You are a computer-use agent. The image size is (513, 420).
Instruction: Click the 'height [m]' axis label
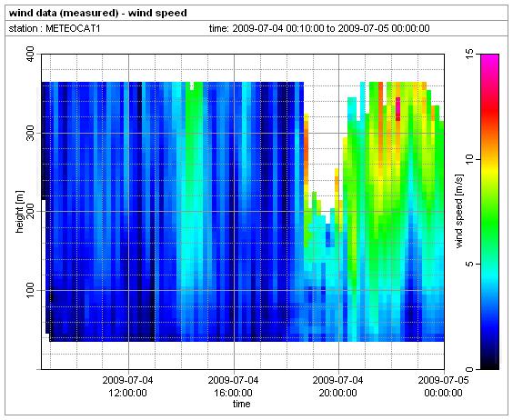pyautogui.click(x=20, y=211)
